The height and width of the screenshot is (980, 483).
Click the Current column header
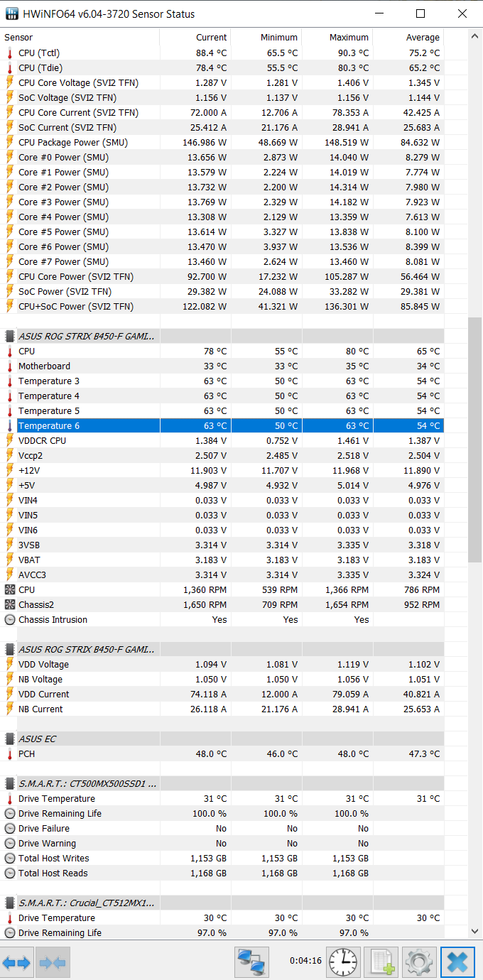click(195, 37)
